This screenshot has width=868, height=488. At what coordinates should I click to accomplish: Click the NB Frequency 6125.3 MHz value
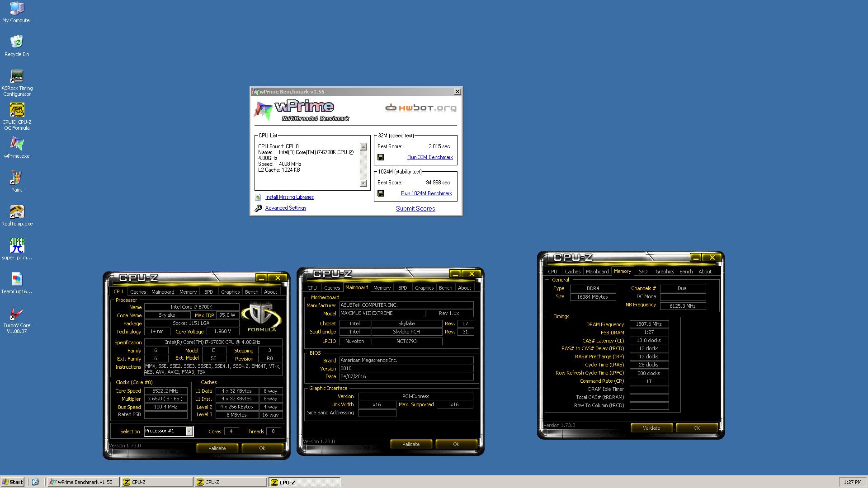(x=683, y=306)
